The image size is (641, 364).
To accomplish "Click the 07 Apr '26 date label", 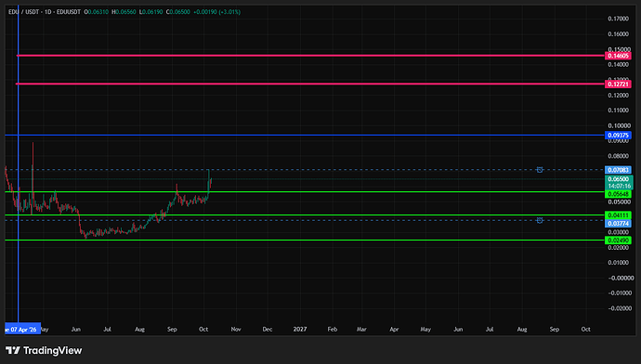I will pos(22,330).
